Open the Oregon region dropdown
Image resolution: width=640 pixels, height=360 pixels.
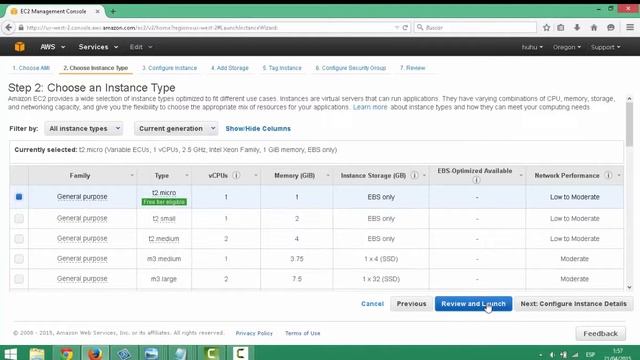(x=567, y=47)
